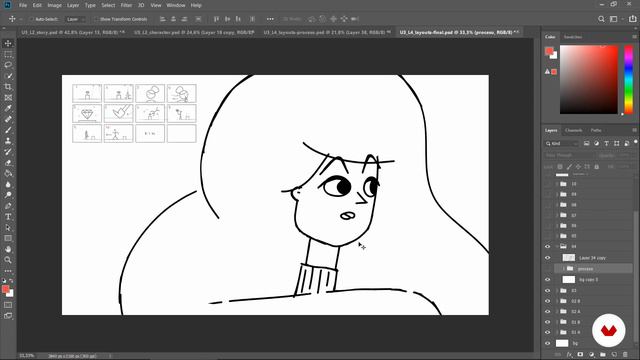The height and width of the screenshot is (360, 640).
Task: Hide the Layer 34 copy layer
Action: [x=548, y=258]
